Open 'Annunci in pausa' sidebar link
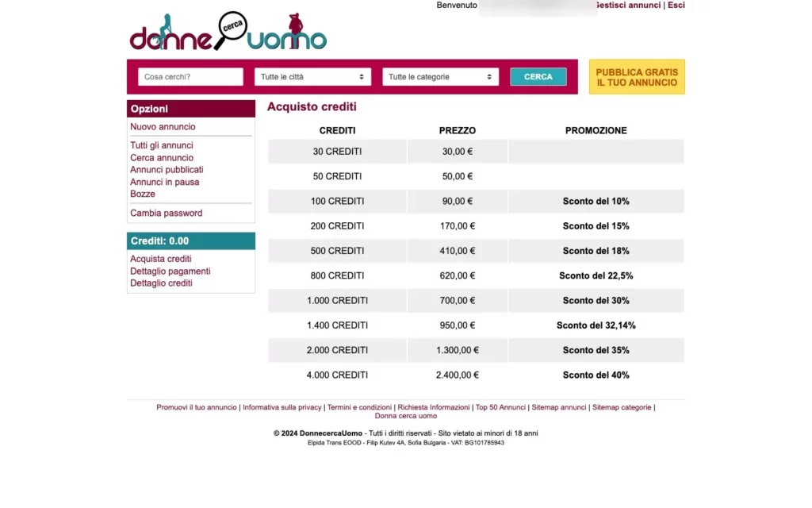The width and height of the screenshot is (812, 508). [x=165, y=182]
